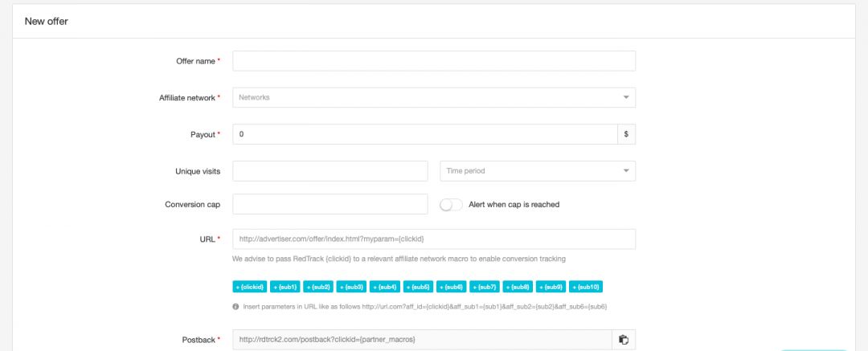Add the {sub6} parameter button
This screenshot has height=351, width=868.
[451, 287]
